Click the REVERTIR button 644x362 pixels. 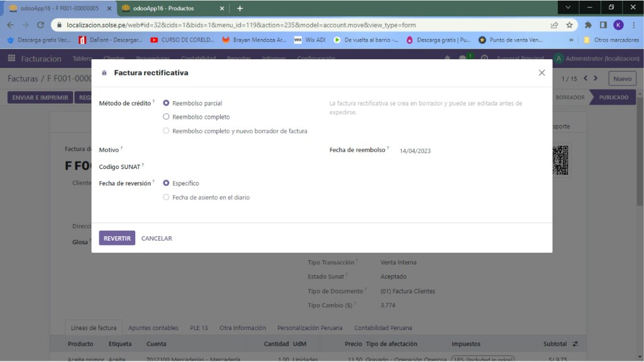coord(117,238)
